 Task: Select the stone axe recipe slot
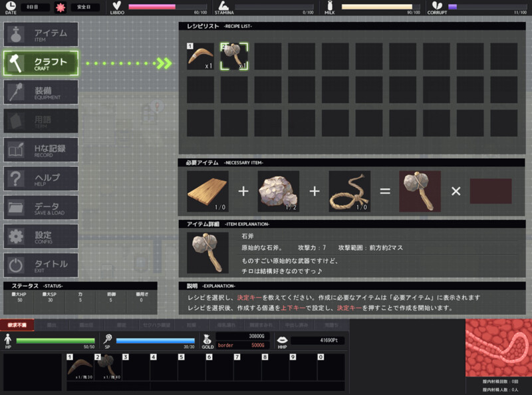tap(234, 57)
